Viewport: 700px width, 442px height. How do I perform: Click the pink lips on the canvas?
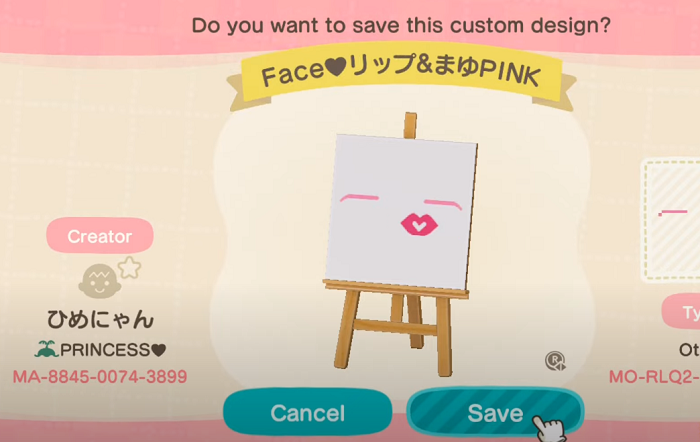[419, 225]
